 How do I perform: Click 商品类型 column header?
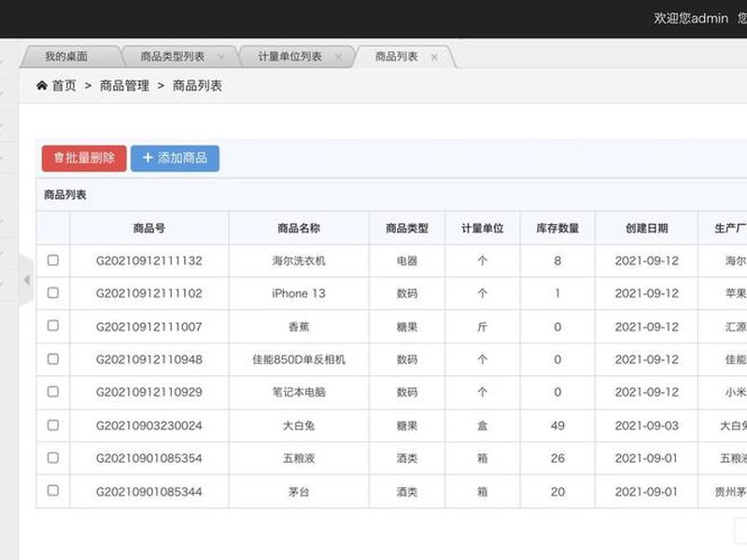[x=407, y=228]
